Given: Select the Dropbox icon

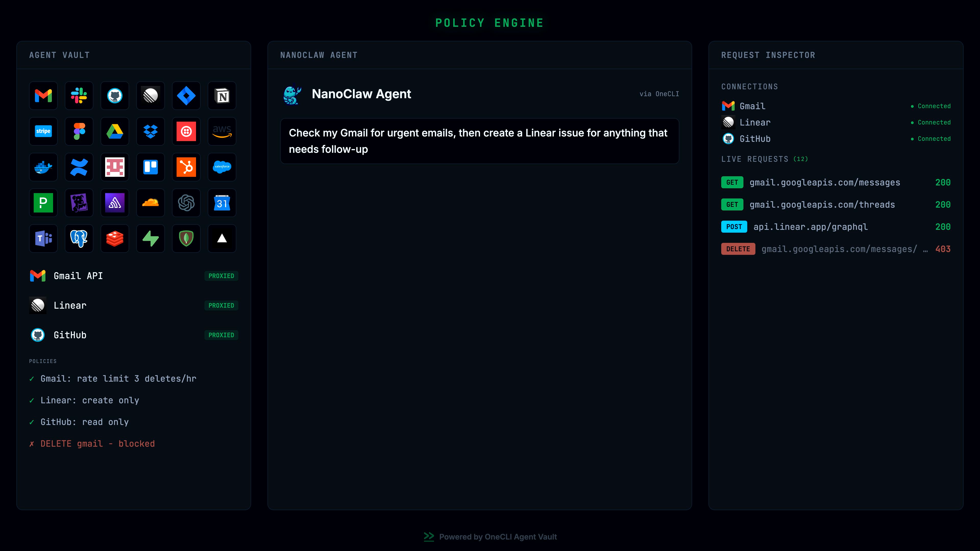Looking at the screenshot, I should (151, 131).
